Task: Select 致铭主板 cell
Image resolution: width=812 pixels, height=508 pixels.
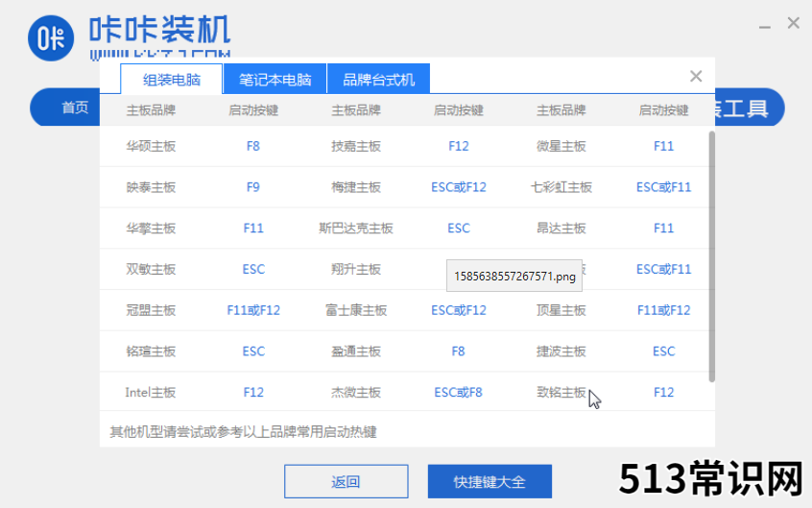Action: pyautogui.click(x=561, y=392)
